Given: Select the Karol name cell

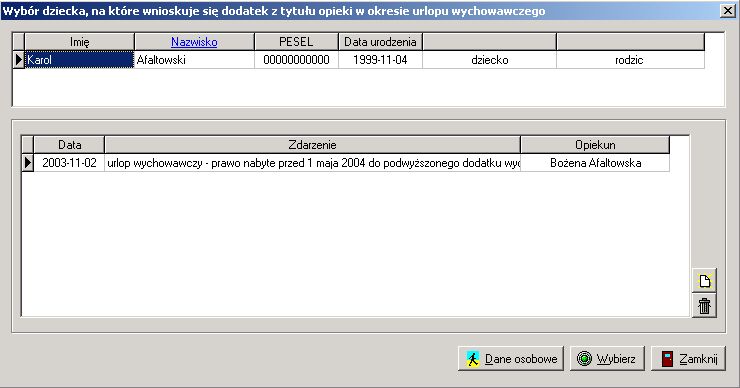Looking at the screenshot, I should pyautogui.click(x=79, y=59).
